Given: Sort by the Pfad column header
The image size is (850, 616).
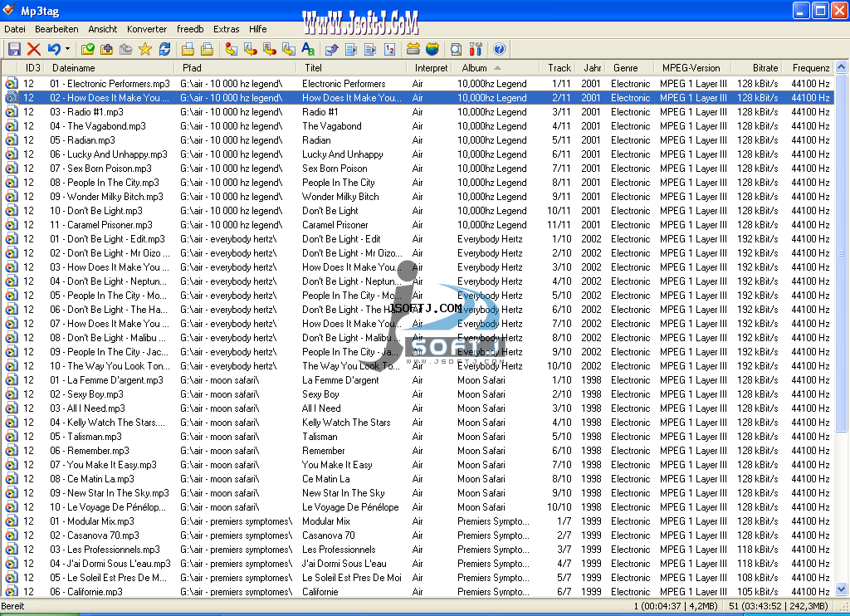Looking at the screenshot, I should pyautogui.click(x=236, y=68).
